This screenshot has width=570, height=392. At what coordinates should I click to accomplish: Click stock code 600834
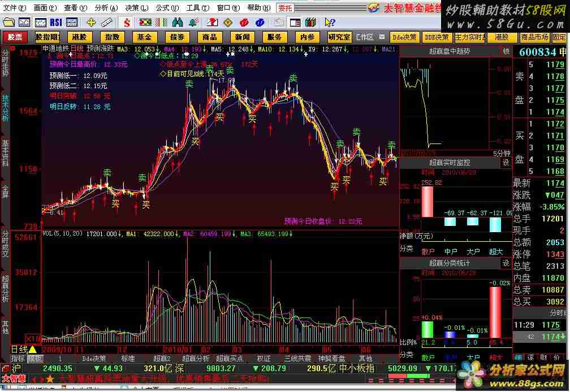538,52
